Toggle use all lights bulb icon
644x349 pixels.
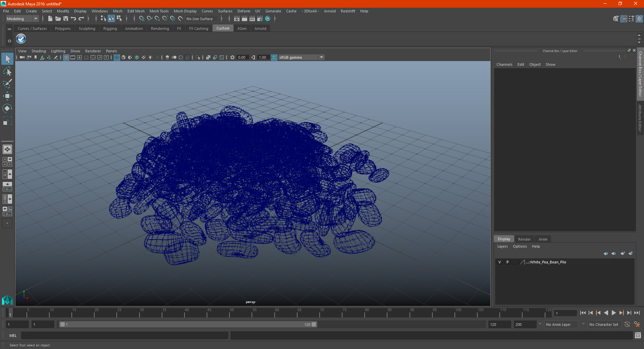coord(150,57)
